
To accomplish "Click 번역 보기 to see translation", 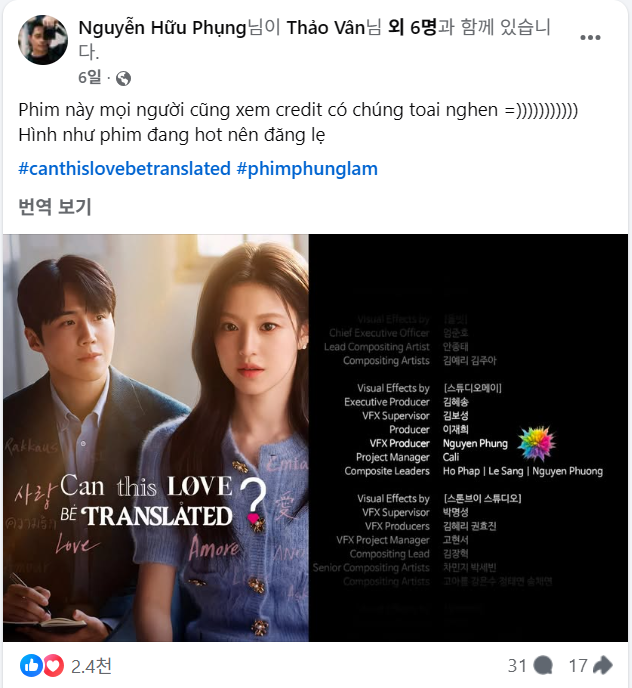I will click(55, 206).
